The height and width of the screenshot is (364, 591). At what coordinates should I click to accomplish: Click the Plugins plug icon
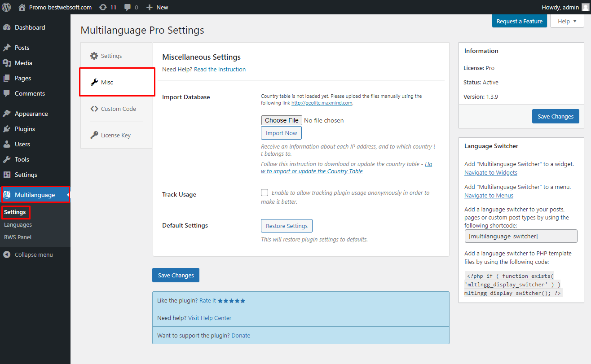point(7,129)
